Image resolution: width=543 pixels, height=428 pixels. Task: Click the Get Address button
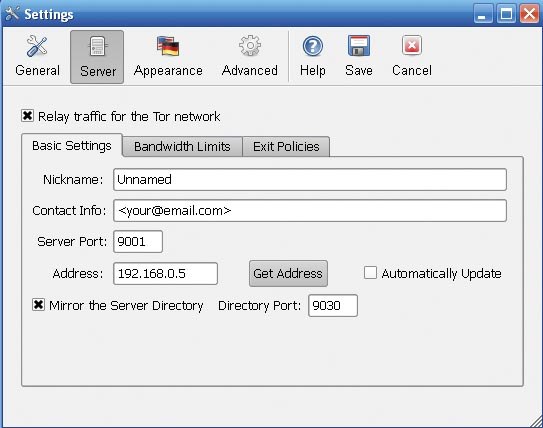[x=288, y=274]
